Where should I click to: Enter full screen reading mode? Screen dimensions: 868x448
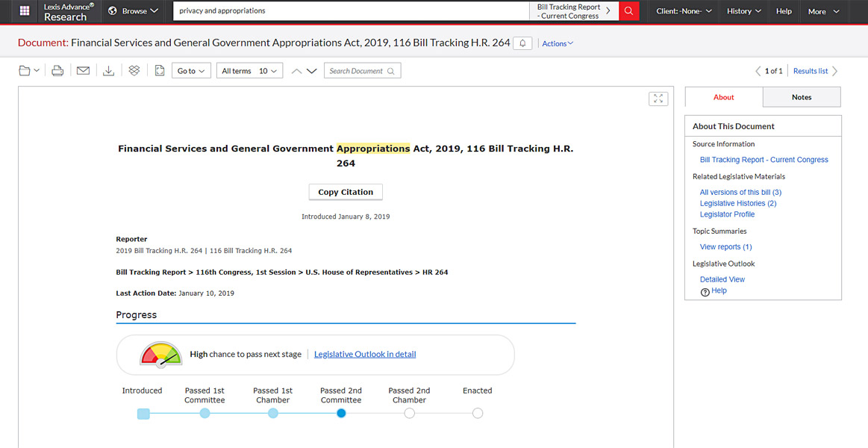[x=658, y=99]
